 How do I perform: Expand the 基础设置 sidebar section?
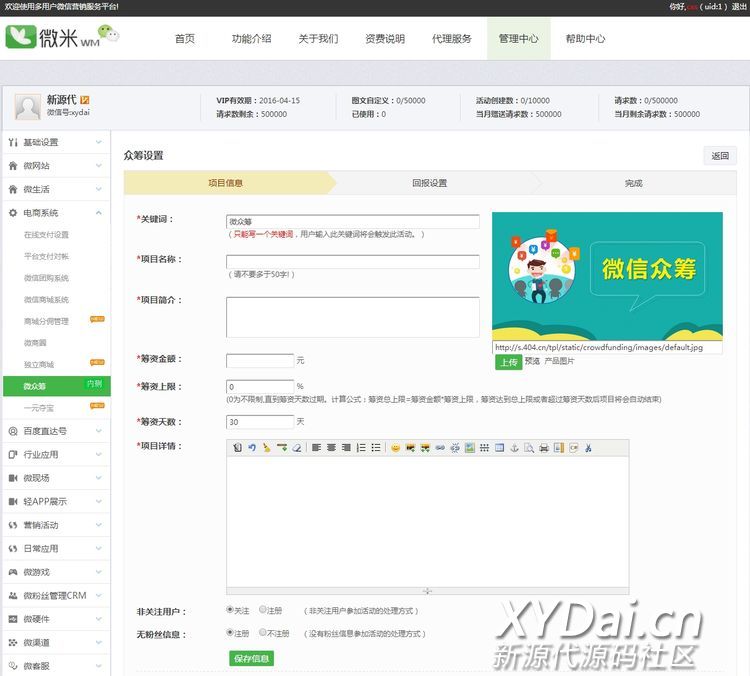pos(56,142)
